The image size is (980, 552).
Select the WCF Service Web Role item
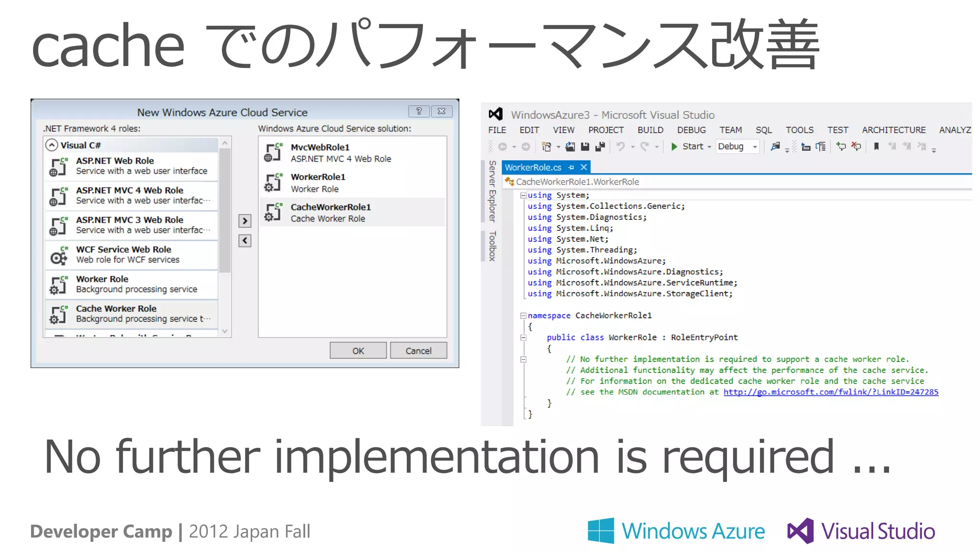pos(132,255)
